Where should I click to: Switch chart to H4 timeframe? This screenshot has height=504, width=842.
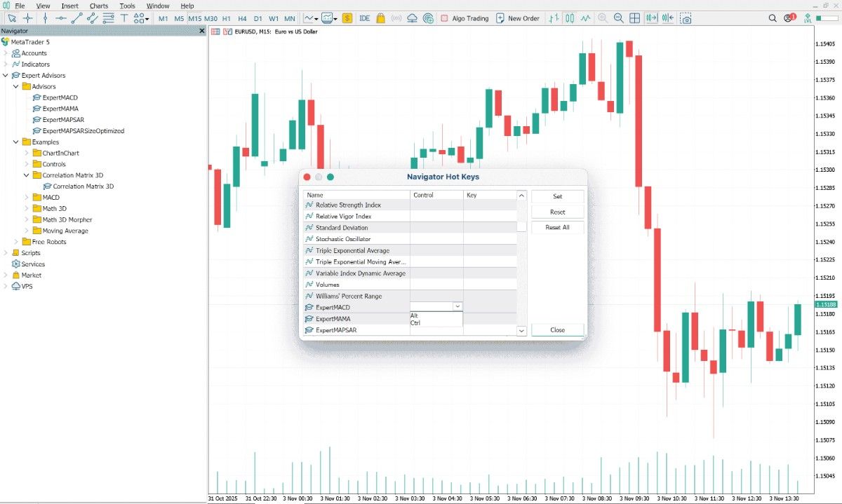pyautogui.click(x=242, y=18)
